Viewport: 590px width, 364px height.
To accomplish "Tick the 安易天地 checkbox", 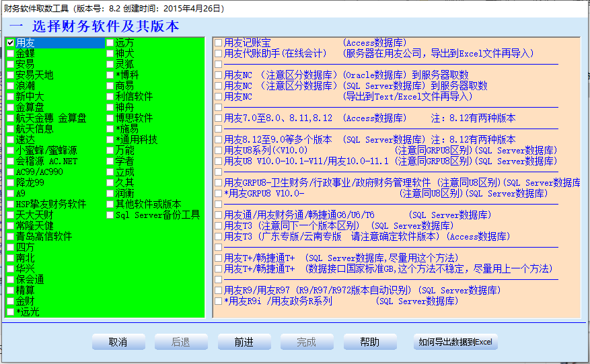I will (11, 75).
